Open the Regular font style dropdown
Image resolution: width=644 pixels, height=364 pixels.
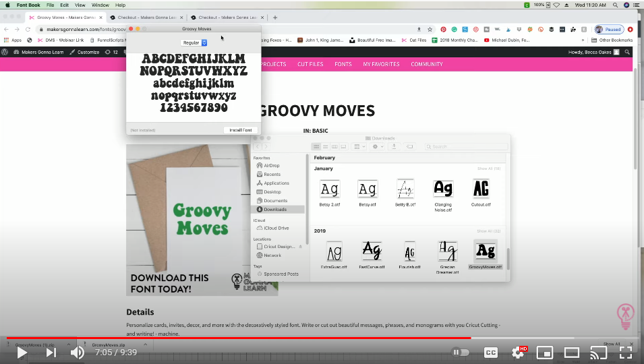194,42
